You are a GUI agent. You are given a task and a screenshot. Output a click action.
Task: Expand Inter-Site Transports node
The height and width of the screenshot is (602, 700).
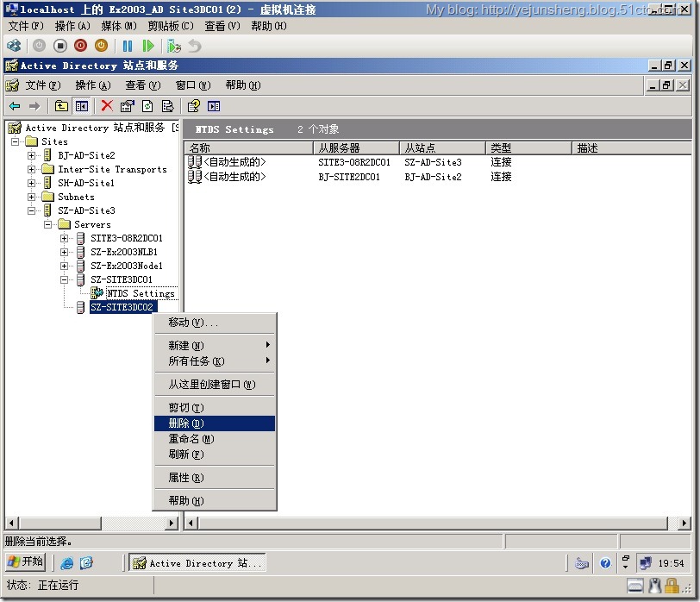[x=31, y=169]
